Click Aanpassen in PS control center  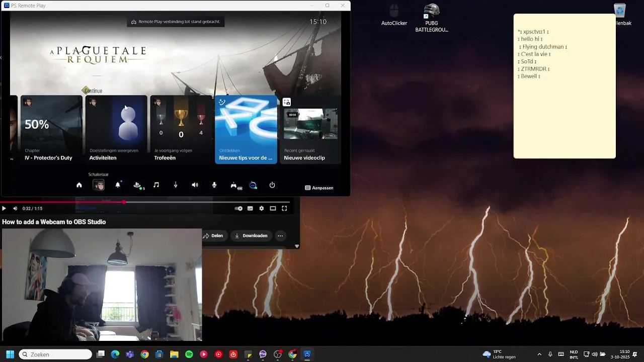[x=319, y=188]
